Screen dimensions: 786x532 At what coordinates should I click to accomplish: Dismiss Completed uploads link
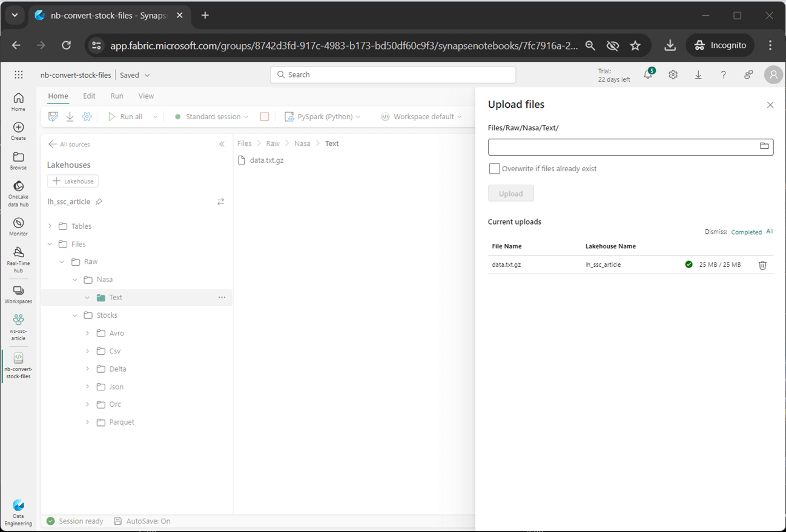click(x=746, y=232)
